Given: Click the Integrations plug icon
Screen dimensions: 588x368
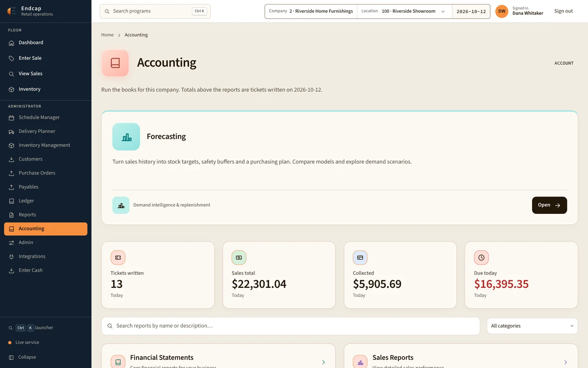Looking at the screenshot, I should click(11, 257).
